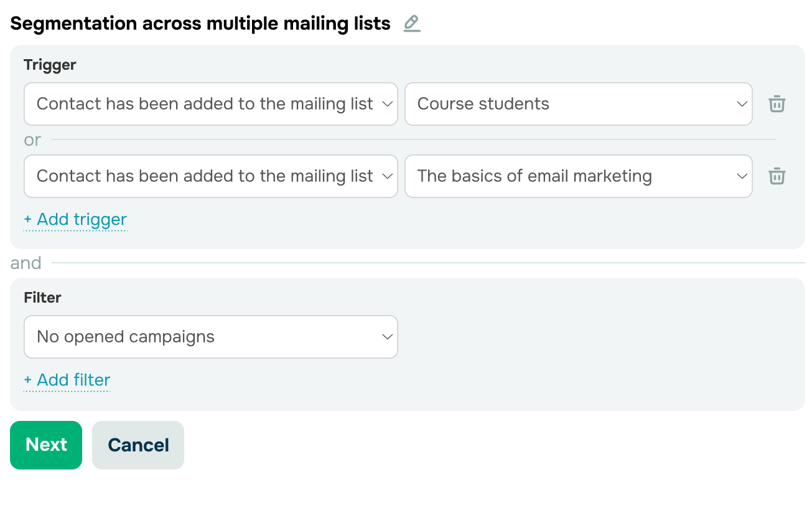This screenshot has width=812, height=528.
Task: Remove the basics of email marketing trigger
Action: tap(777, 176)
